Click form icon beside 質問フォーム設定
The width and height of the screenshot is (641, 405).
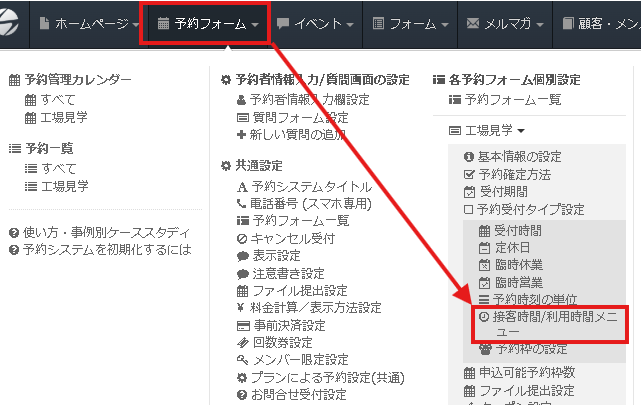point(242,118)
